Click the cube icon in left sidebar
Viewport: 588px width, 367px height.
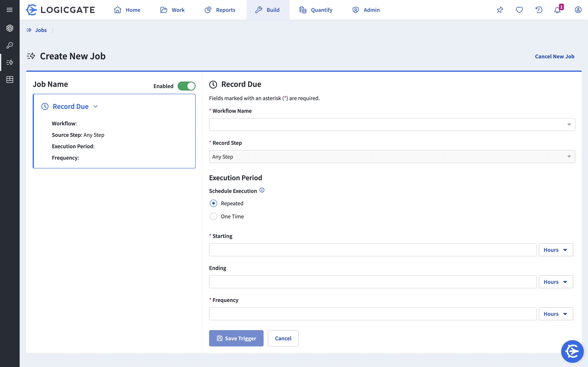tap(9, 28)
